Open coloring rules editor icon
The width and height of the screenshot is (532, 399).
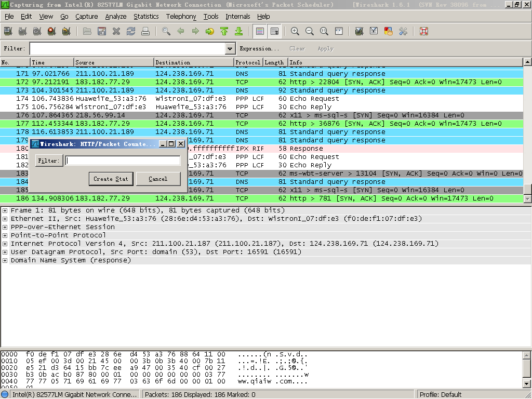pos(389,31)
